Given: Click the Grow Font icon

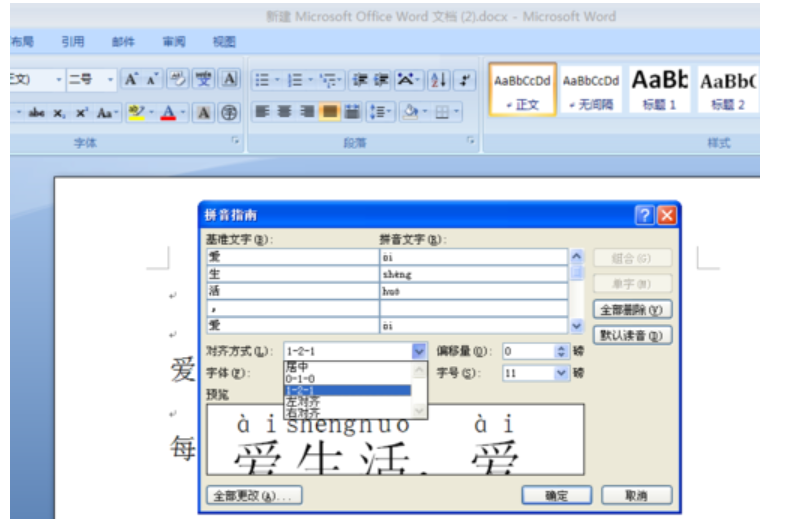Looking at the screenshot, I should [x=131, y=79].
